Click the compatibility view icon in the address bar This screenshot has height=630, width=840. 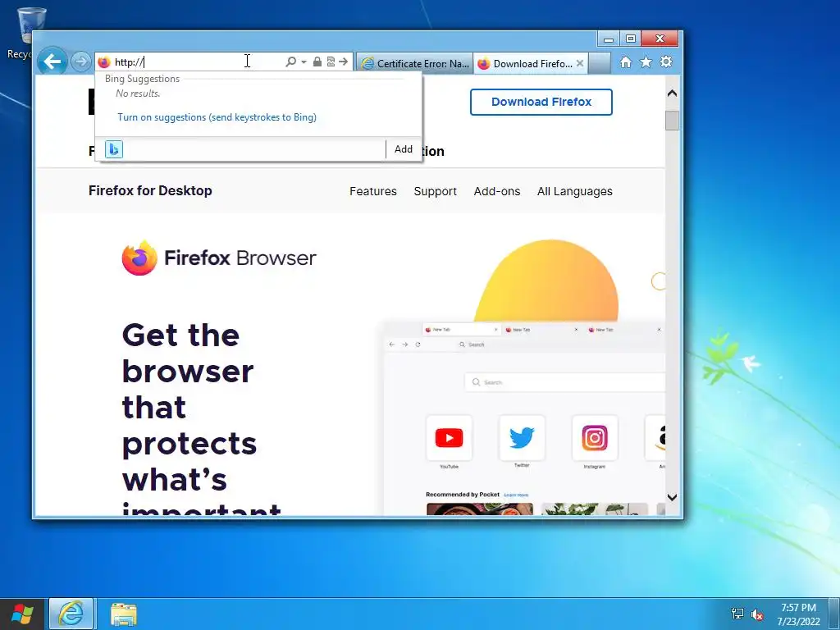(x=331, y=62)
